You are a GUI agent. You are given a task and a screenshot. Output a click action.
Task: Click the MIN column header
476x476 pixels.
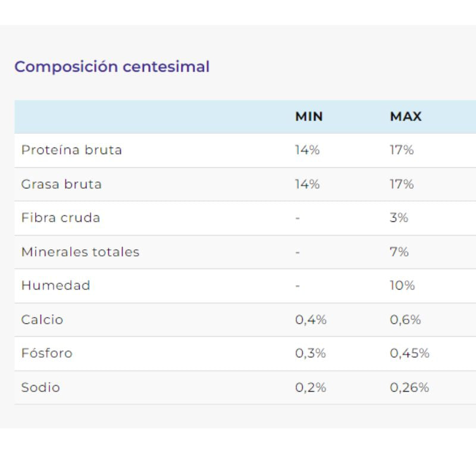pos(309,117)
